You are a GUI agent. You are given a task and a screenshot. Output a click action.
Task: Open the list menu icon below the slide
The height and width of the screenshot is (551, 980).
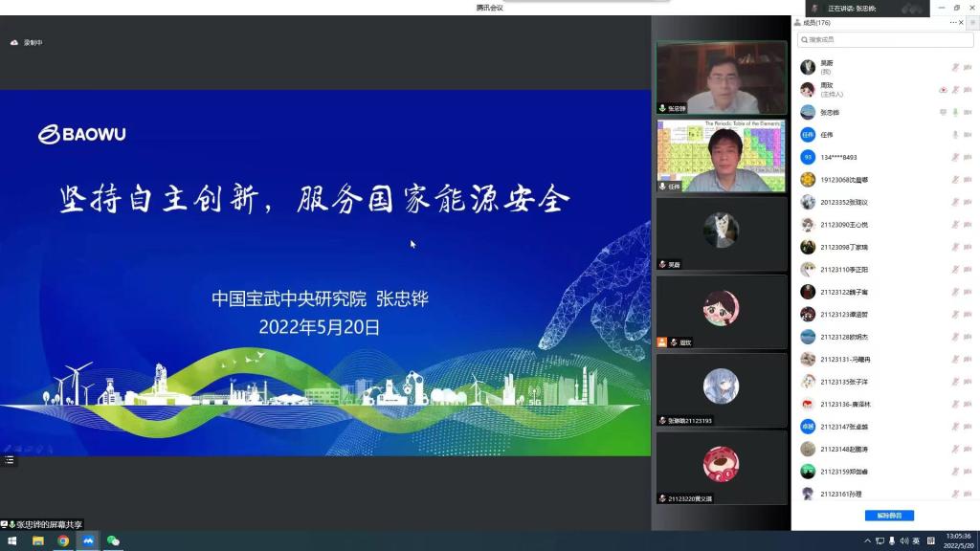tap(10, 460)
